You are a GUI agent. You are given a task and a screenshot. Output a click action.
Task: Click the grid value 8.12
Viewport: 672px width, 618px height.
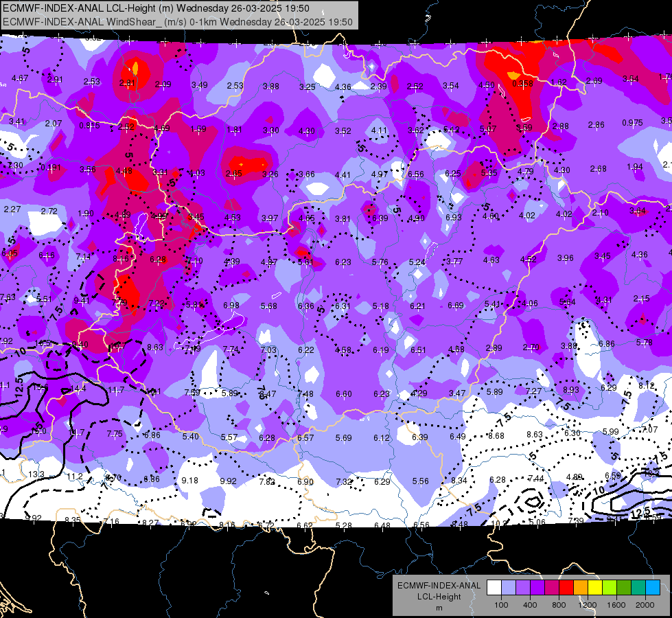647,385
